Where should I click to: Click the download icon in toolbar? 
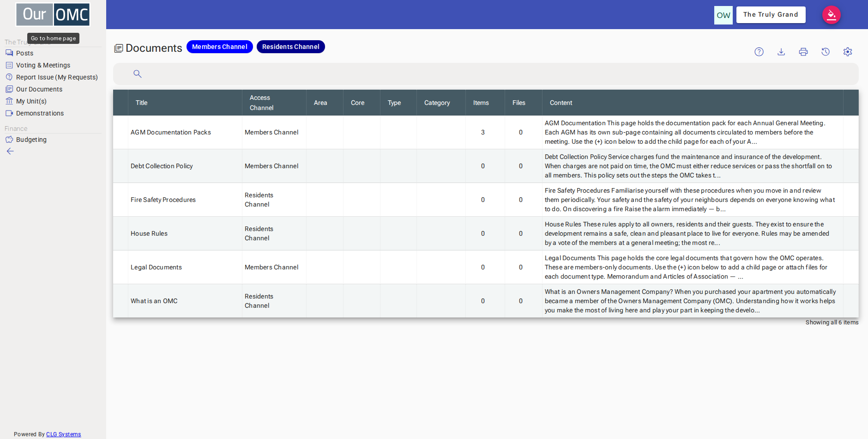[781, 52]
